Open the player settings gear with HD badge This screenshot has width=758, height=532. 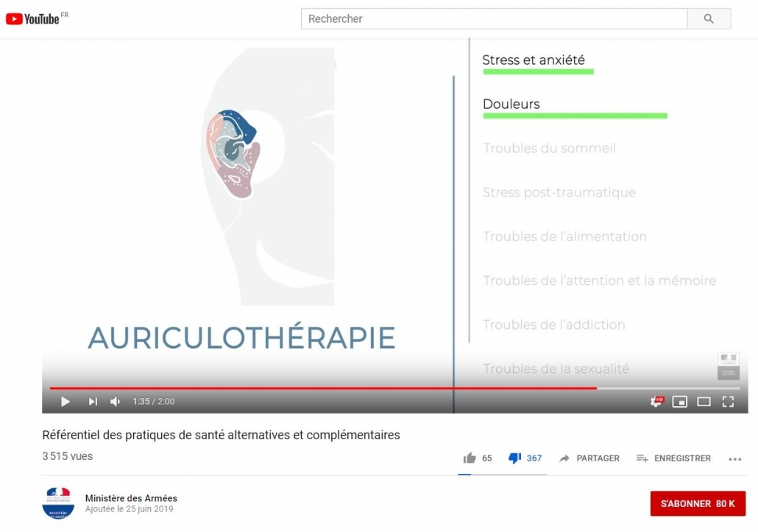click(656, 402)
